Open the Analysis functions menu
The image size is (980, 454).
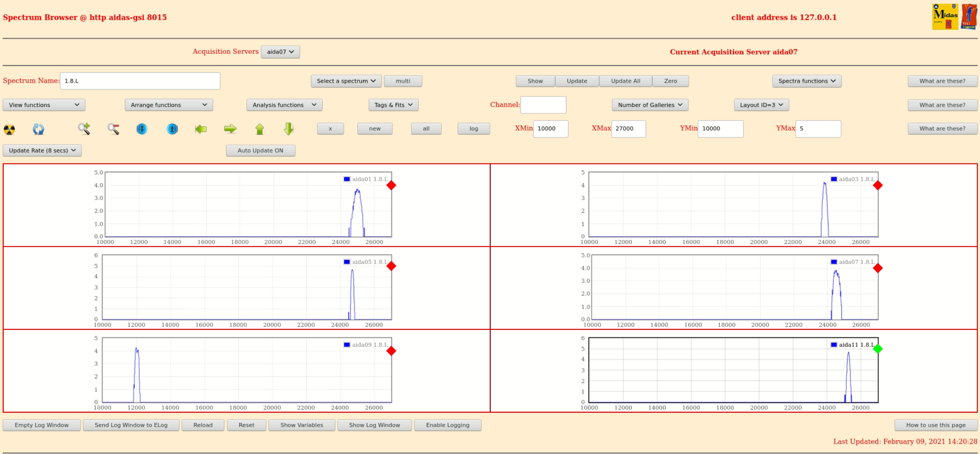pyautogui.click(x=284, y=105)
